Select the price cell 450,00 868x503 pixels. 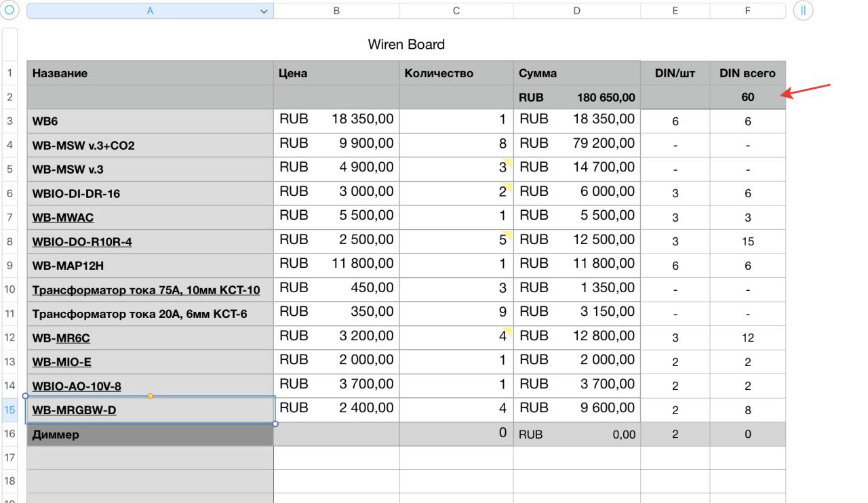tap(336, 290)
